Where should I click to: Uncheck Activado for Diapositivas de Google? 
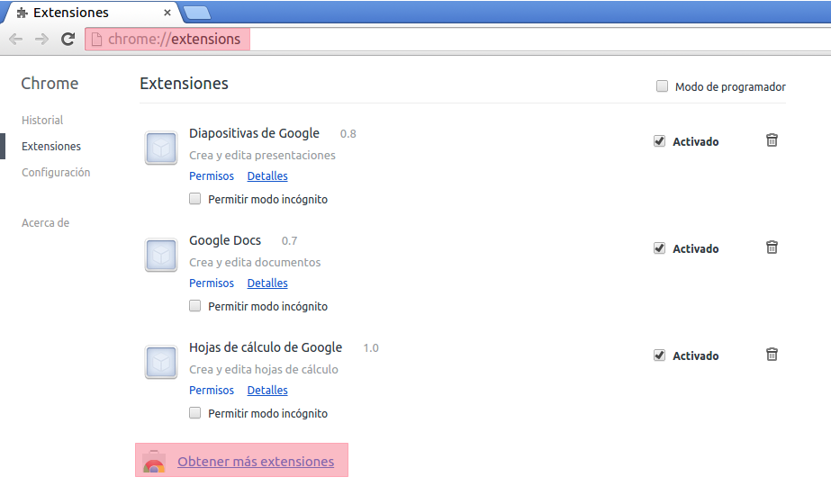[659, 141]
